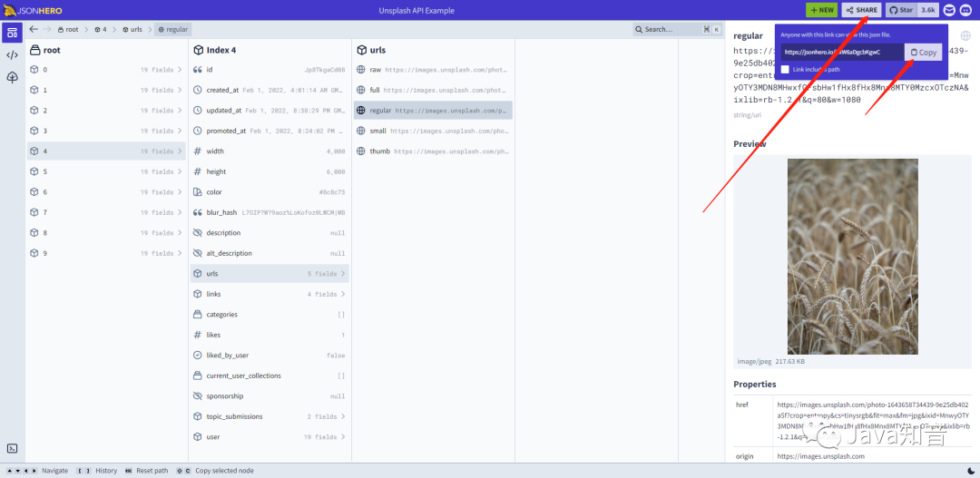
Task: Click the mail icon in the header
Action: point(949,10)
